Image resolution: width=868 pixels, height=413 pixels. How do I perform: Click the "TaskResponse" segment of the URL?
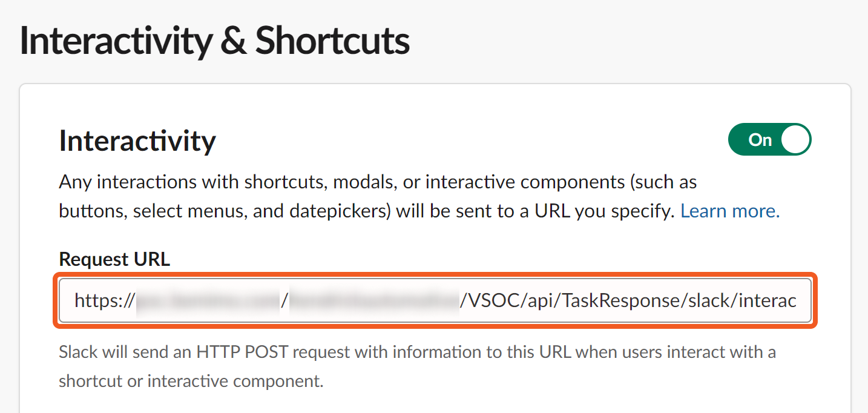622,301
